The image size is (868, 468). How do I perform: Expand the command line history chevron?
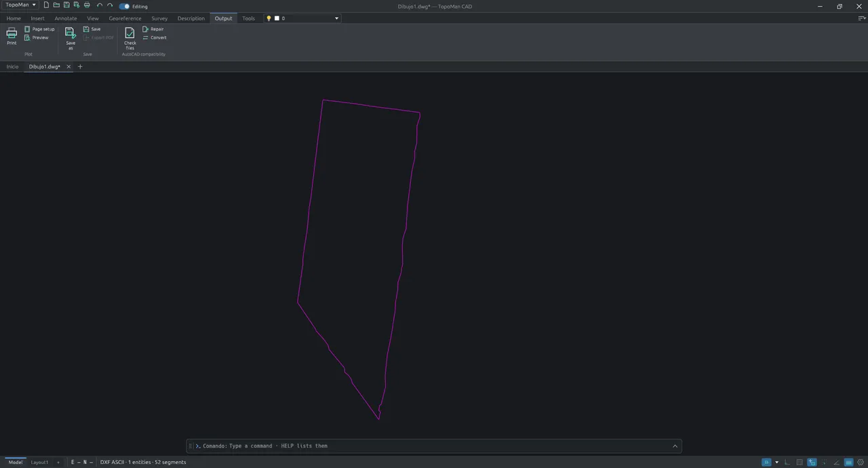point(675,446)
